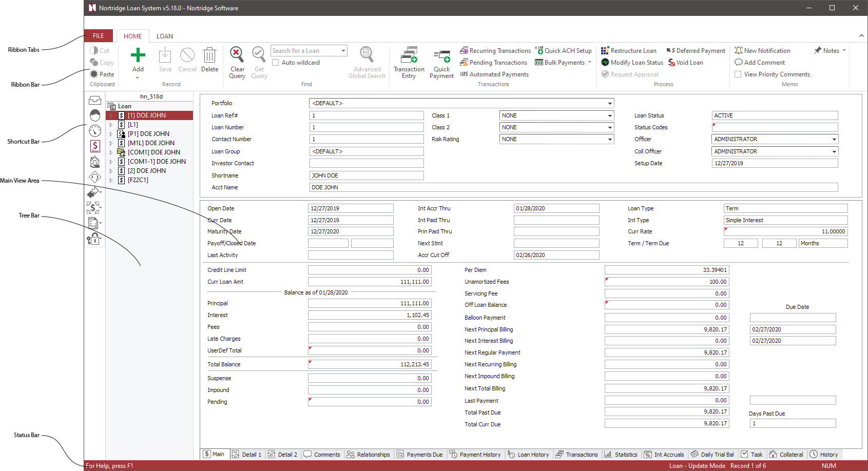
Task: Open Recurring Transactions
Action: coord(495,51)
